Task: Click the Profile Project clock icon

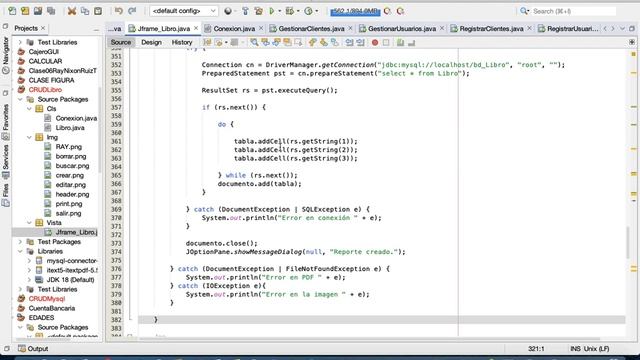Action: (309, 11)
